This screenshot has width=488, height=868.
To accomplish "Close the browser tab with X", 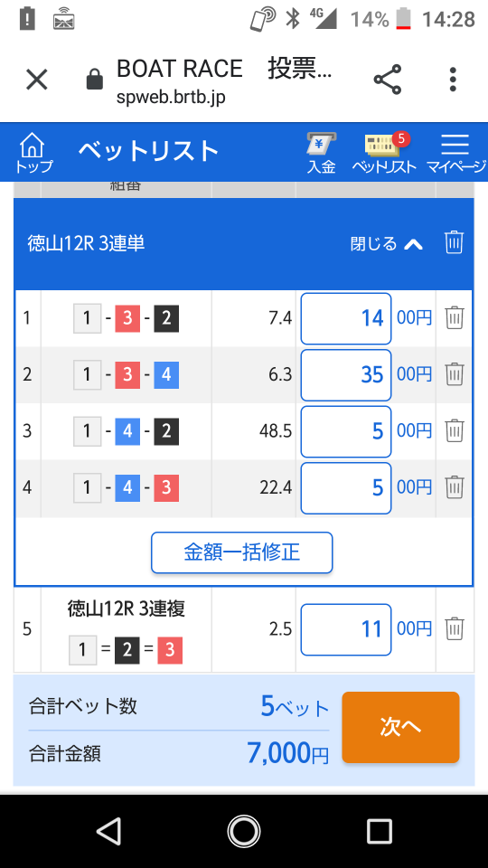I will (37, 80).
